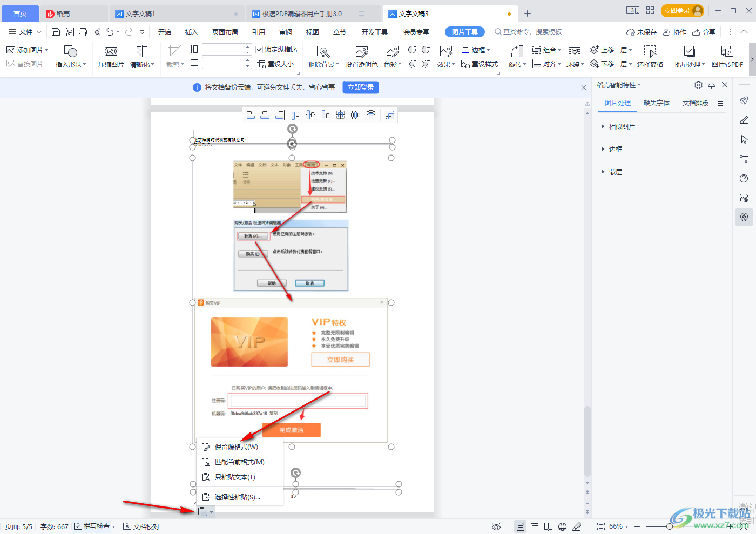Toggle reading mode book icon
Screen dimensions: 756x534
549,526
